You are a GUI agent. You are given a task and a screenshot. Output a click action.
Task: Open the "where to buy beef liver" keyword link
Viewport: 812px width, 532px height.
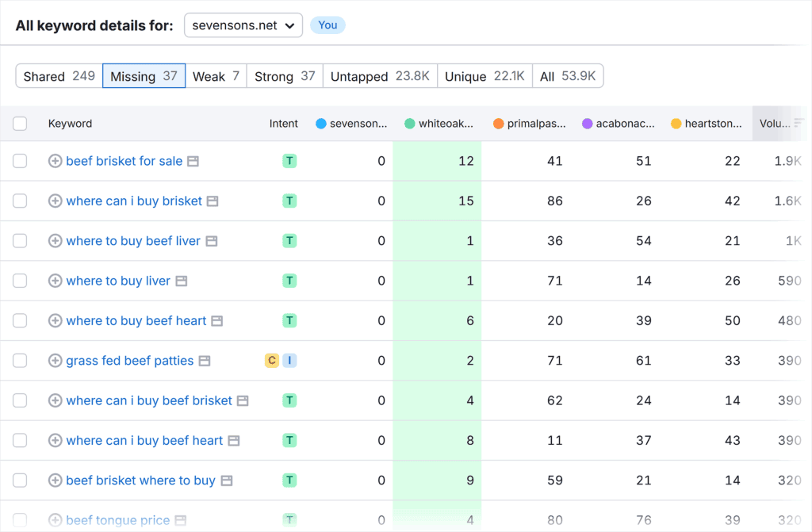coord(133,240)
